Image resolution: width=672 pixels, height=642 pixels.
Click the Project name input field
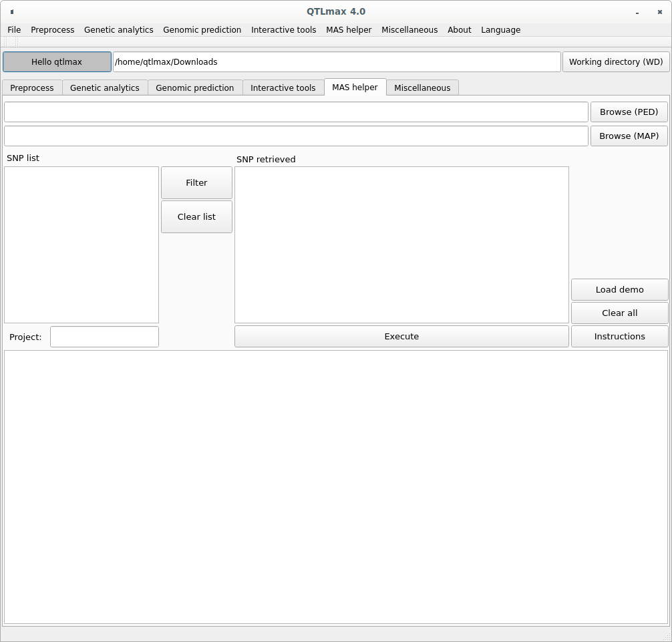[104, 337]
